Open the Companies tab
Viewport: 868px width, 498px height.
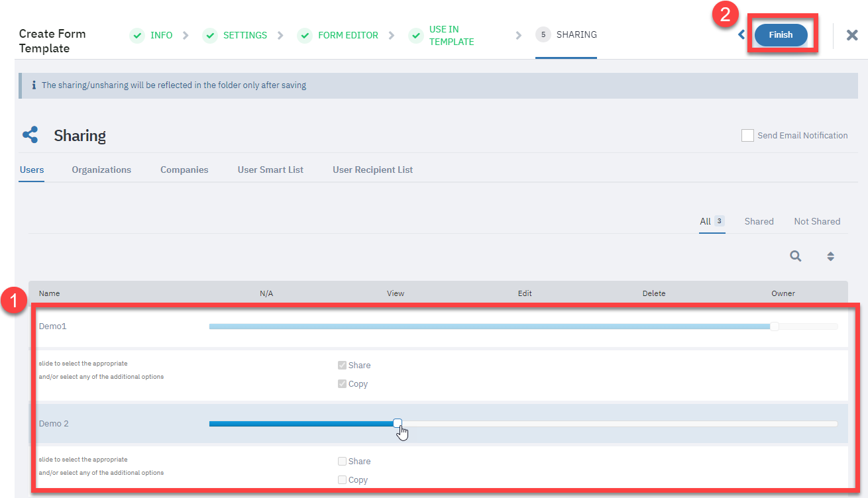(x=184, y=170)
